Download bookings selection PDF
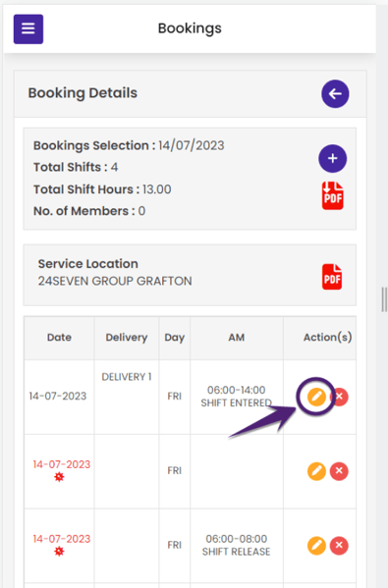This screenshot has width=388, height=588. (332, 195)
